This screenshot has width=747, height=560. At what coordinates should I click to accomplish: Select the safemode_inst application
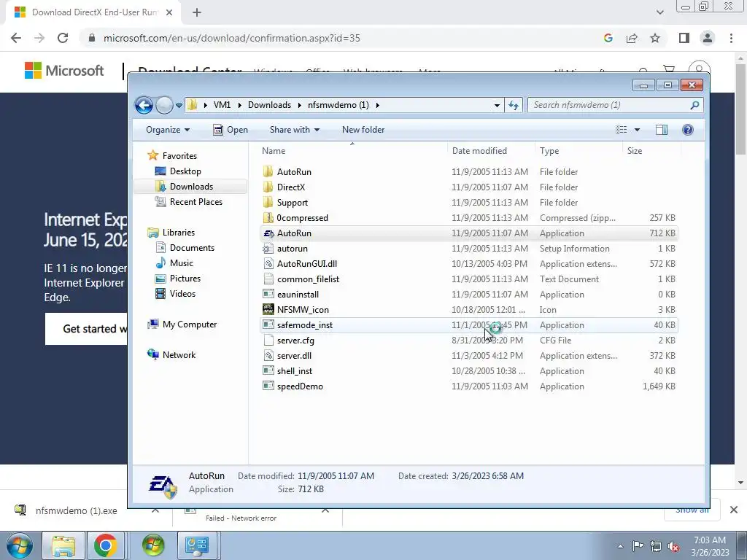pyautogui.click(x=469, y=325)
